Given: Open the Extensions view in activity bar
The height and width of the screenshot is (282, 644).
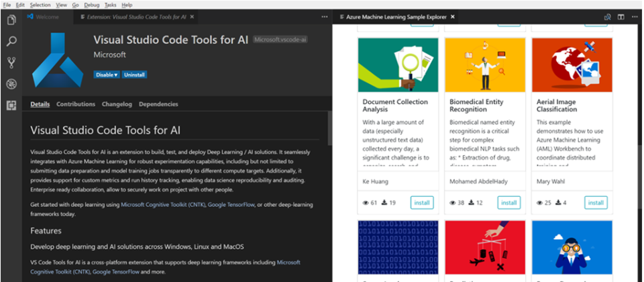Looking at the screenshot, I should (x=11, y=105).
